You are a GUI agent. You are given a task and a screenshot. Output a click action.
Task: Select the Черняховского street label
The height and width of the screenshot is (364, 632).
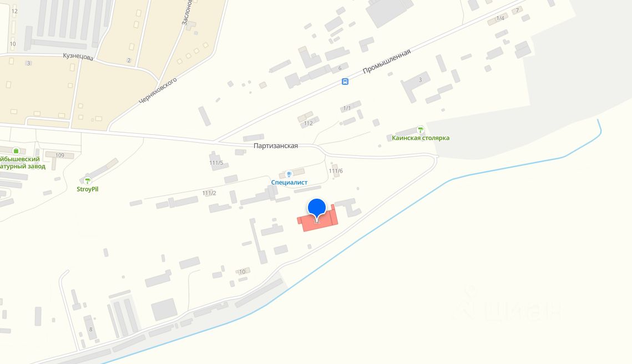pyautogui.click(x=158, y=90)
